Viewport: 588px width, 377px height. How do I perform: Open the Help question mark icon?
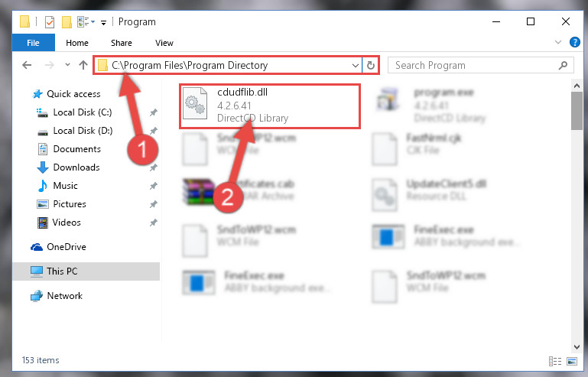click(x=574, y=42)
